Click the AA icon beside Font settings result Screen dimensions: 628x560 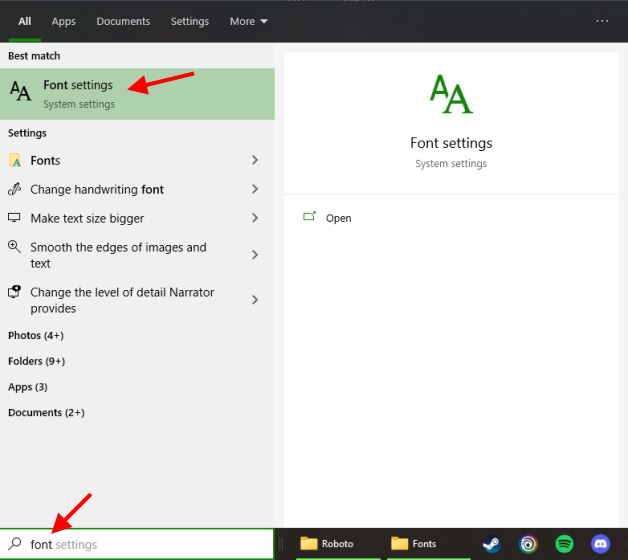pyautogui.click(x=20, y=91)
